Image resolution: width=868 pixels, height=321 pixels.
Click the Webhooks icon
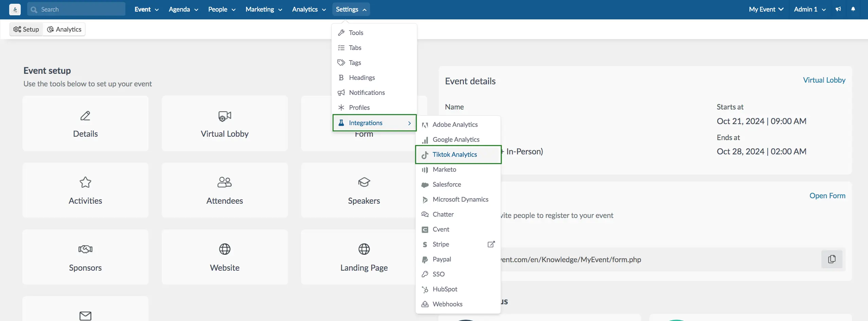(x=425, y=304)
